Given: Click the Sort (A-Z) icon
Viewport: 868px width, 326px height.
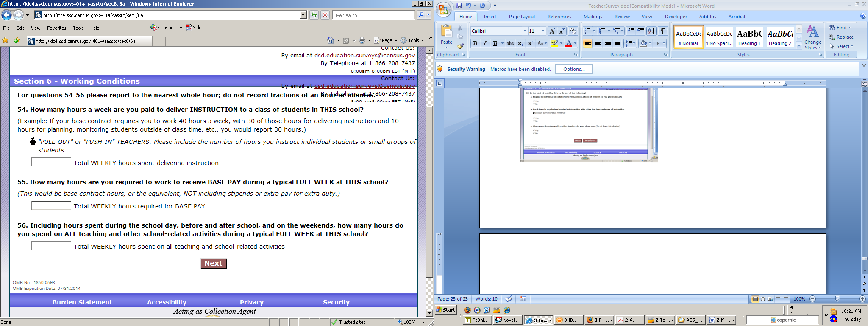Looking at the screenshot, I should coord(651,31).
